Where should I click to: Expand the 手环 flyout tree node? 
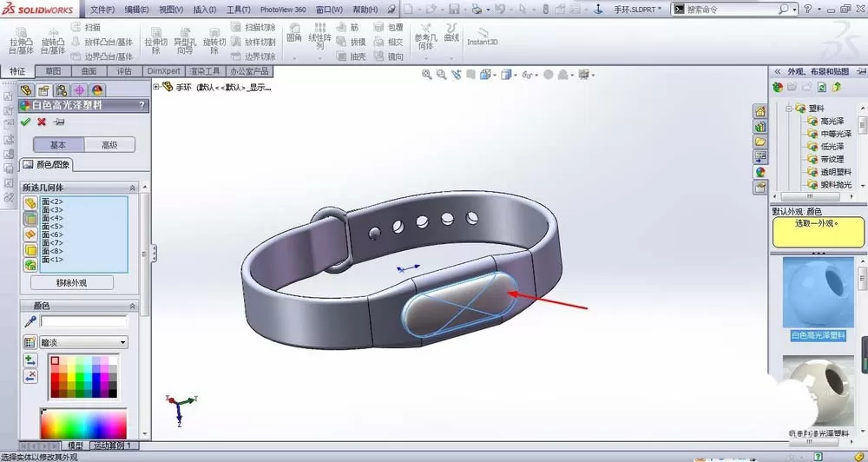(x=156, y=87)
